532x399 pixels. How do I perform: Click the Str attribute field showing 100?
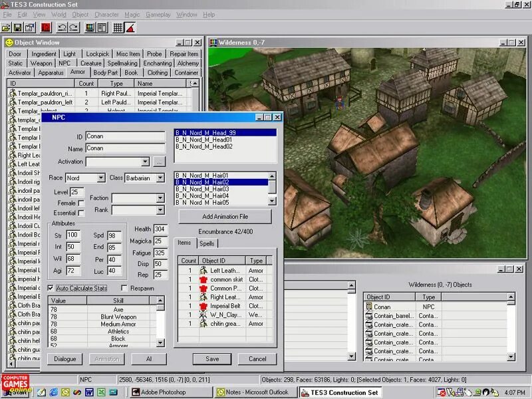click(73, 235)
